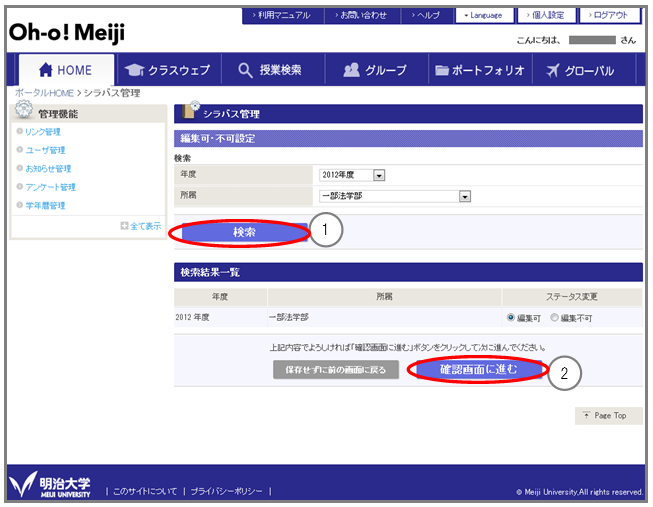Click the up-arrow icon on Page Top
This screenshot has height=507, width=653.
coord(586,415)
